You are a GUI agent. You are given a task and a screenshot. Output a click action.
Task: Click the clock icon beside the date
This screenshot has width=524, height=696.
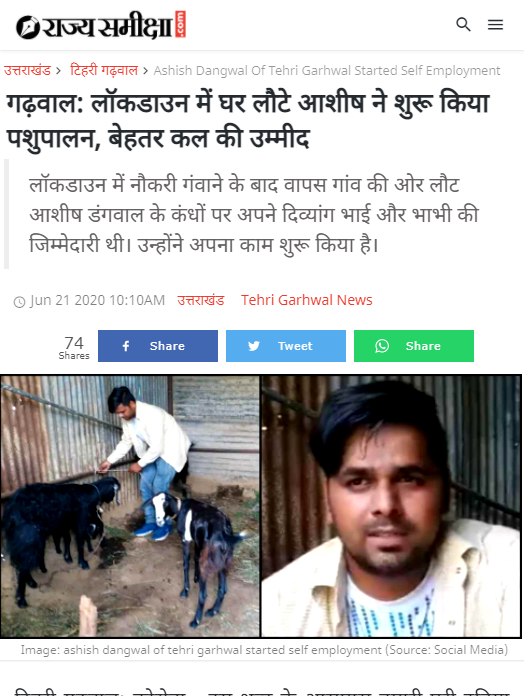(x=19, y=302)
